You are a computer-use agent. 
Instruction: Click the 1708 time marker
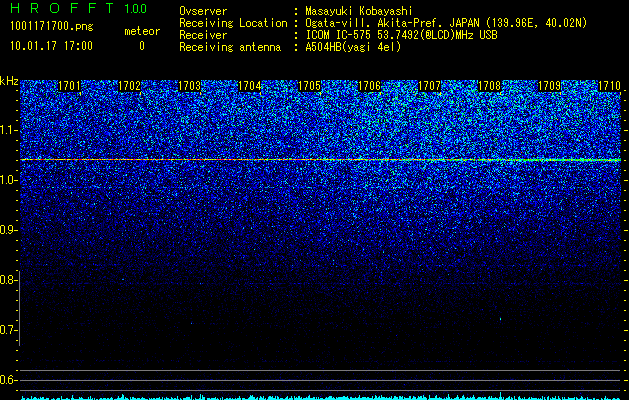click(490, 86)
